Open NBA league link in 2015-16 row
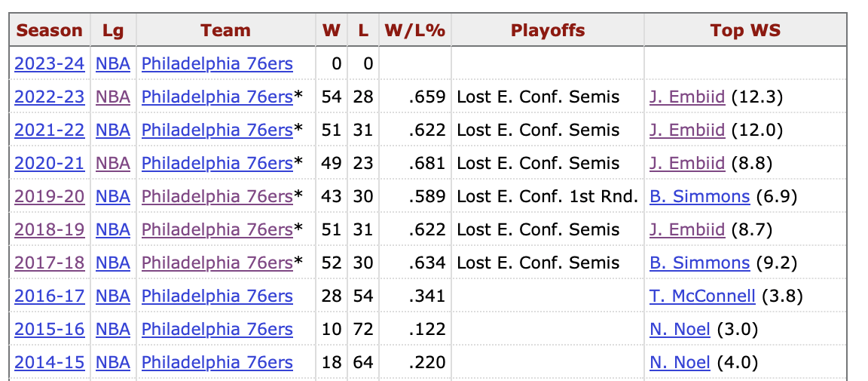The height and width of the screenshot is (381, 868). [113, 330]
